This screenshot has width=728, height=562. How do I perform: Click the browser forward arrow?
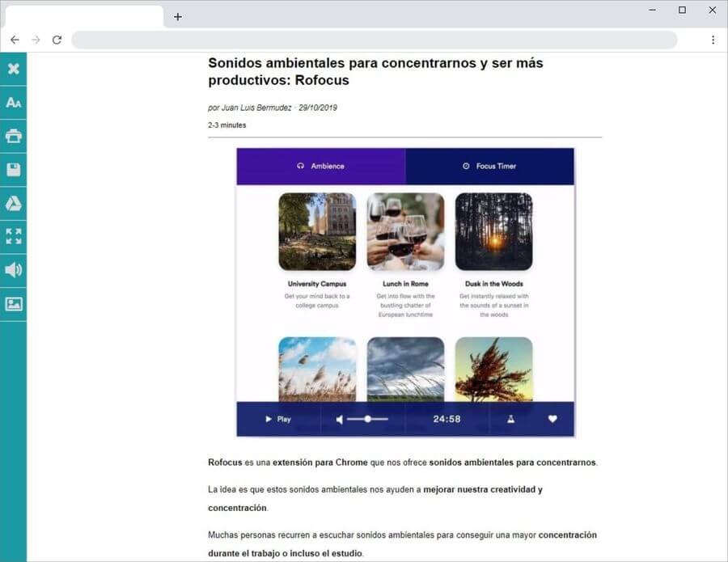36,40
